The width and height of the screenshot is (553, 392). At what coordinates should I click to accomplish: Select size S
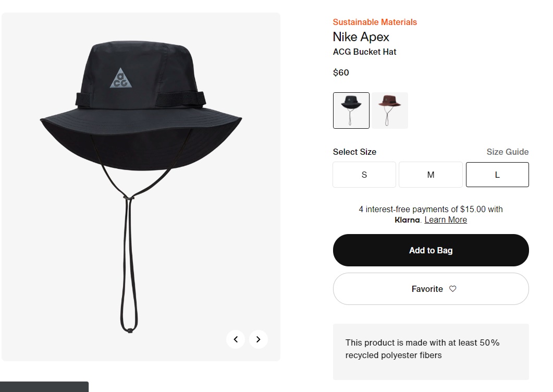(364, 175)
